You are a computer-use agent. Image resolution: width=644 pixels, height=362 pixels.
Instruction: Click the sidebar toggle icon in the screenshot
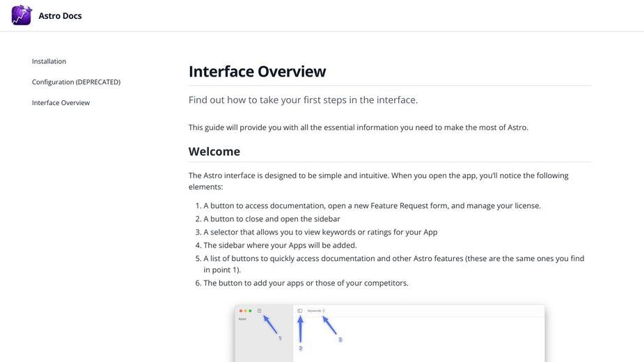(x=300, y=310)
